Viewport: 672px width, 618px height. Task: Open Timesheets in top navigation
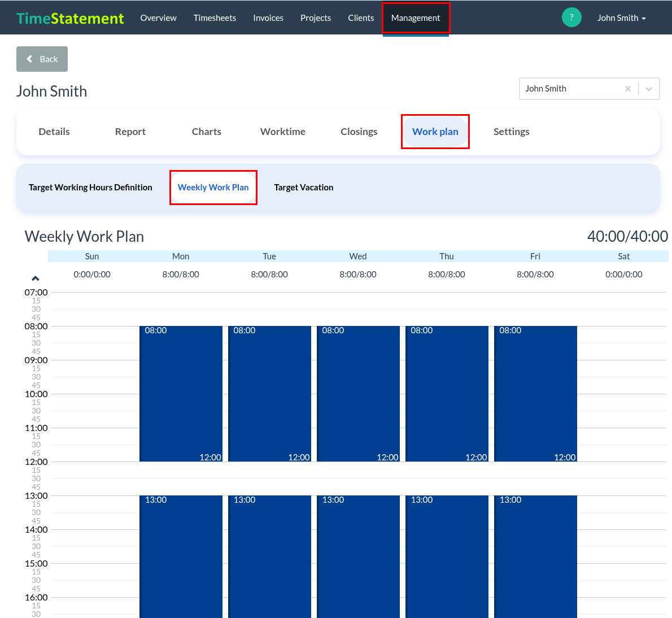pos(215,18)
